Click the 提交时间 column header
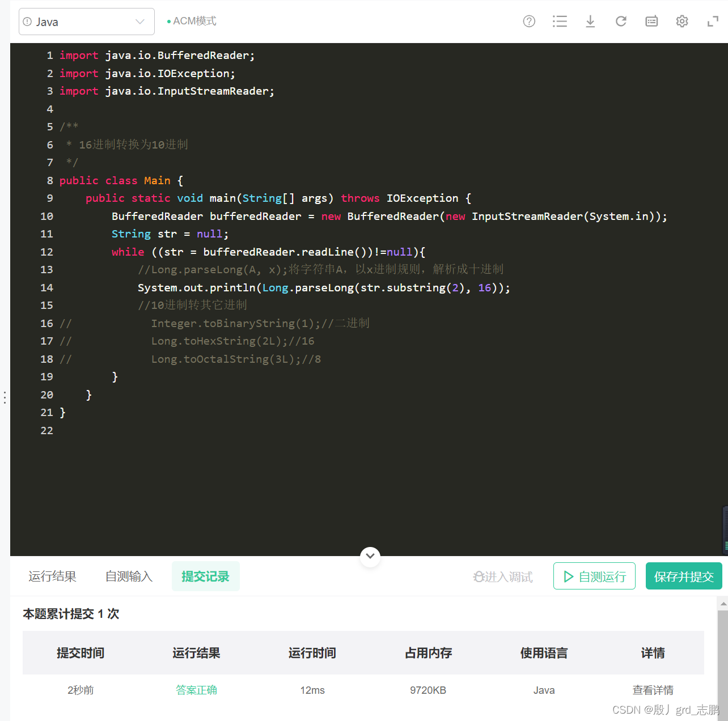 click(81, 653)
